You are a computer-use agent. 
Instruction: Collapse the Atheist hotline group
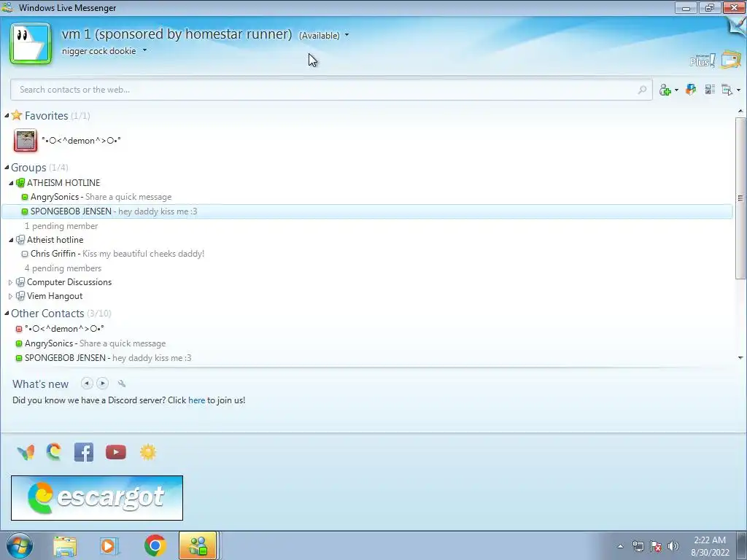tap(11, 240)
